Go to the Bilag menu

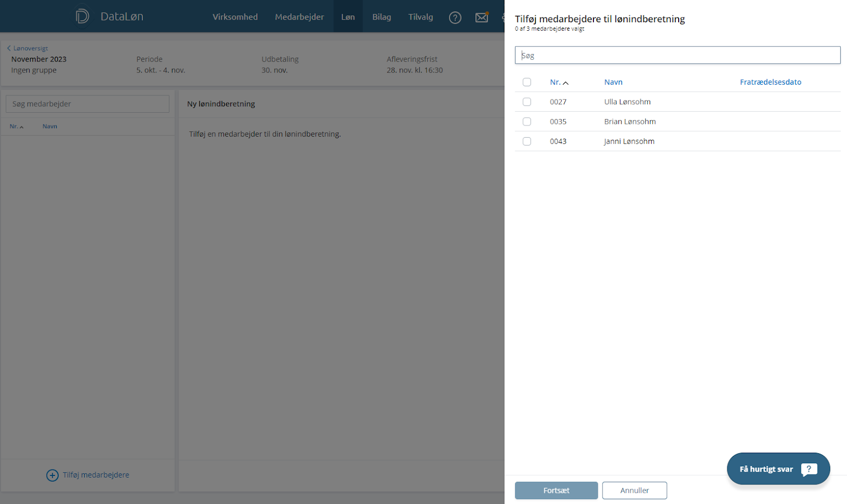(381, 17)
